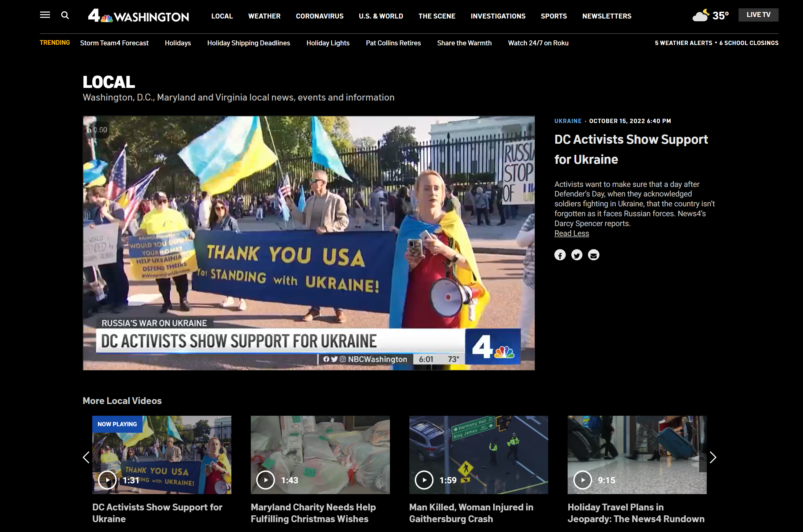The image size is (803, 532).
Task: Collapse the article summary with Read Less
Action: point(571,233)
